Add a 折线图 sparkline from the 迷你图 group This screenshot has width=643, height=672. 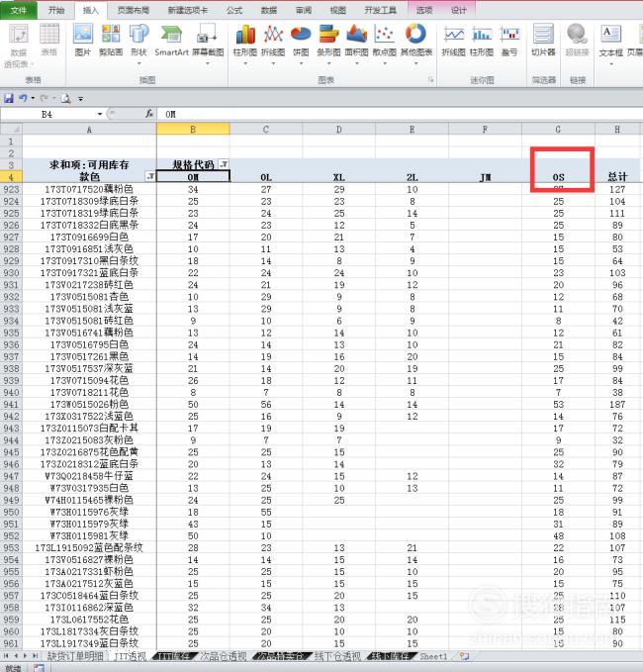[x=454, y=40]
